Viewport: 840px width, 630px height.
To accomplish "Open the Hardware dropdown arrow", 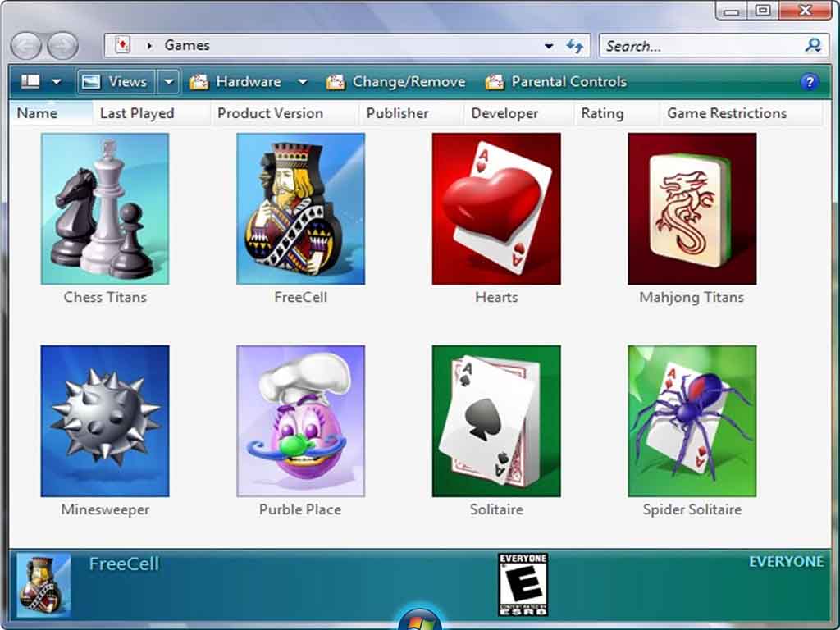I will 302,82.
